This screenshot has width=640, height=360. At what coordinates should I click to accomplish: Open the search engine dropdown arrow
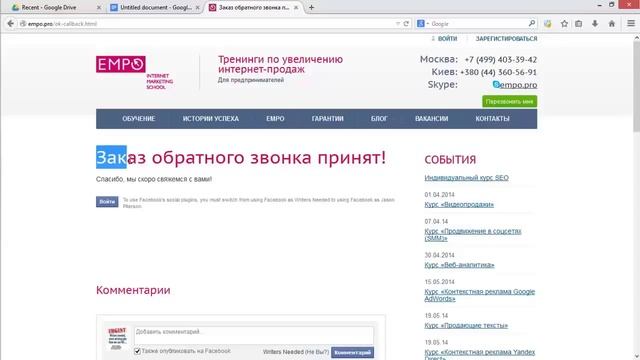coord(427,24)
